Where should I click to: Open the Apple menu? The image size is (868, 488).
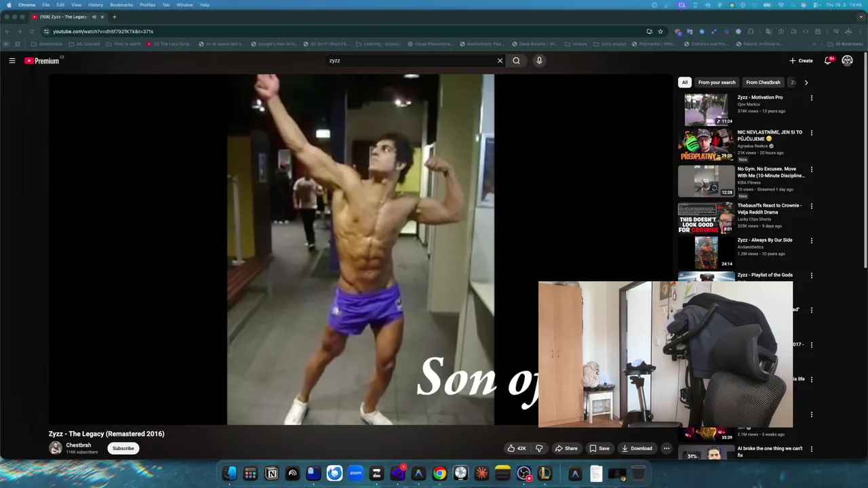(x=9, y=5)
